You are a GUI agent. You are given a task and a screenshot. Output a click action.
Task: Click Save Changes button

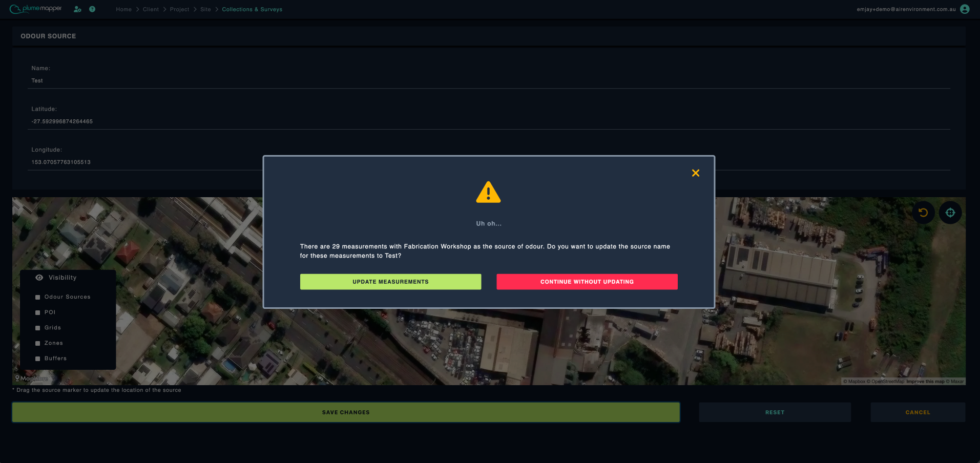[x=346, y=412]
